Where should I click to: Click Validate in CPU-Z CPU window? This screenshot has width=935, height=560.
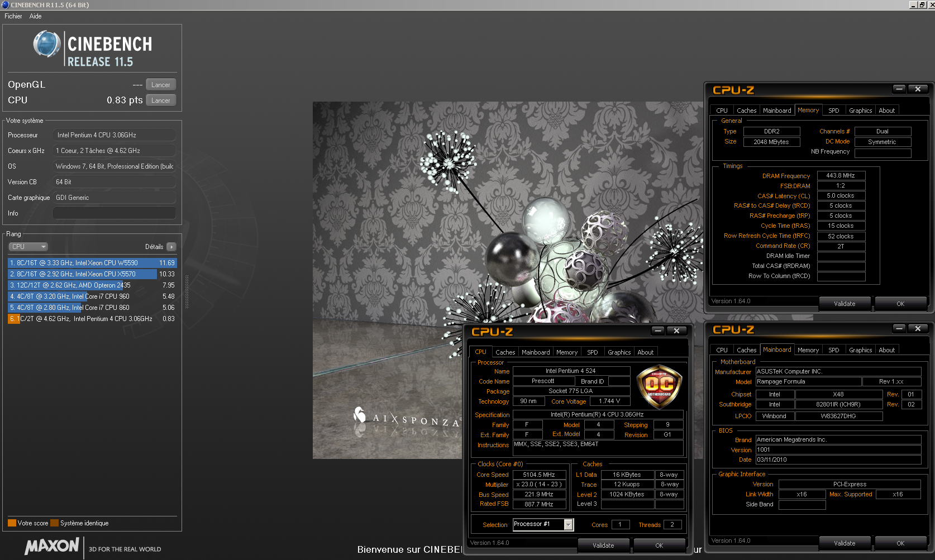pos(603,545)
